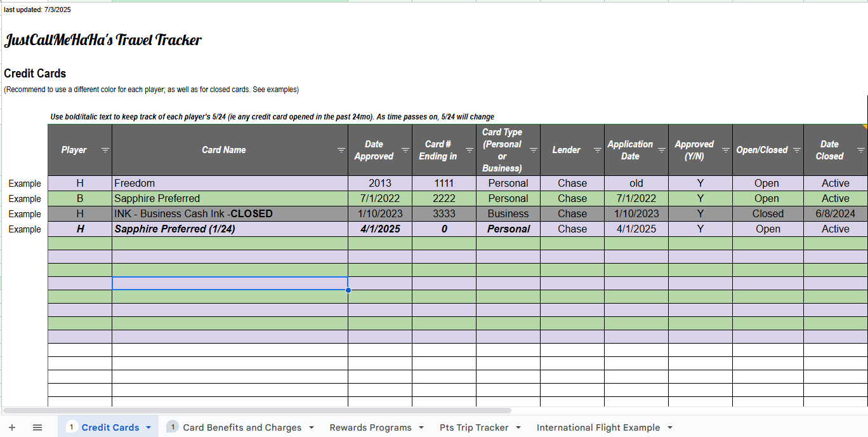The image size is (868, 437).
Task: Select the 'Sapphire Preferred' cell in row B
Action: [x=230, y=198]
